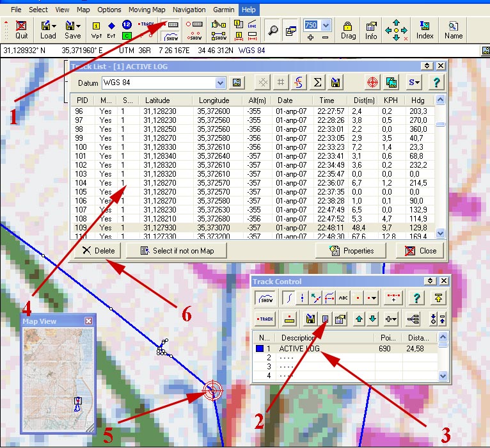Click the map picture icon next to Datum
The image size is (490, 448).
tap(237, 83)
